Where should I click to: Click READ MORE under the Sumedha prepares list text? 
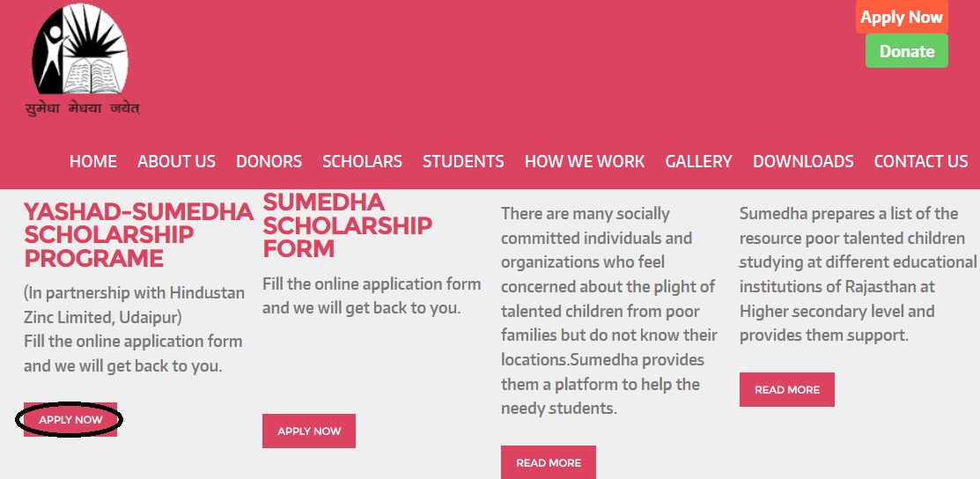coord(787,389)
